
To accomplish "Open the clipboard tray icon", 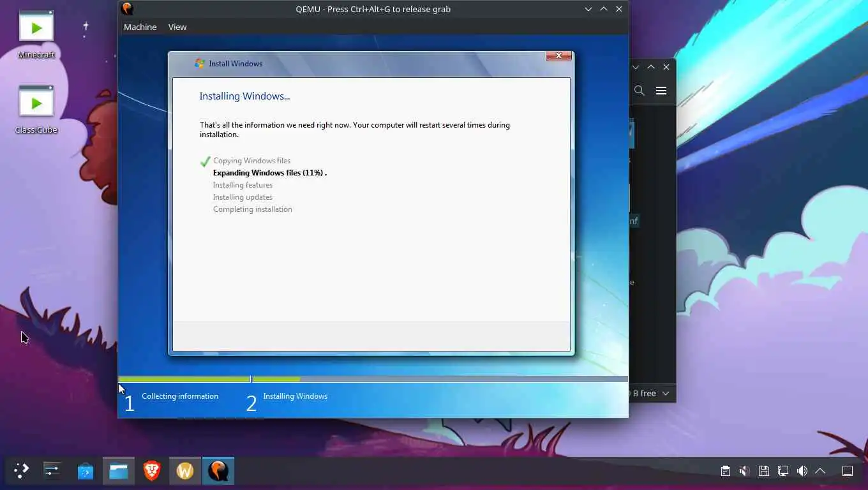I will (x=725, y=471).
